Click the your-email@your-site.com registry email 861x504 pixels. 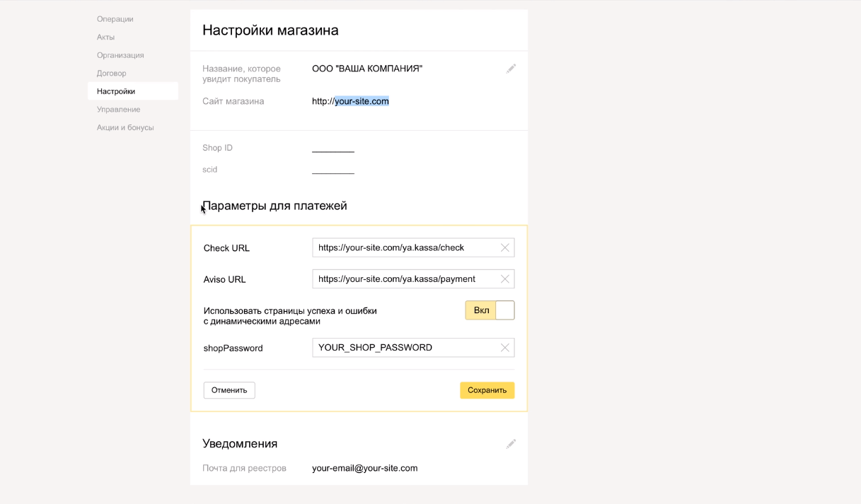364,468
